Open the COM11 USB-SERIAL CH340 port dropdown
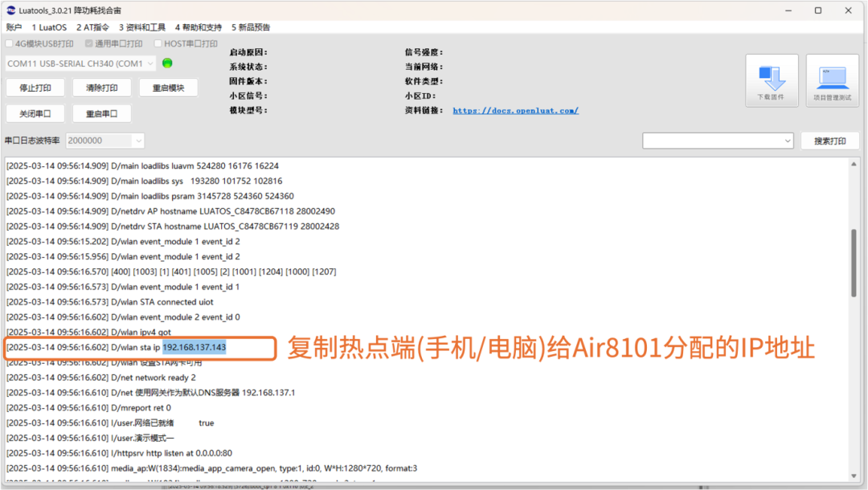Viewport: 868px width, 490px height. click(80, 63)
